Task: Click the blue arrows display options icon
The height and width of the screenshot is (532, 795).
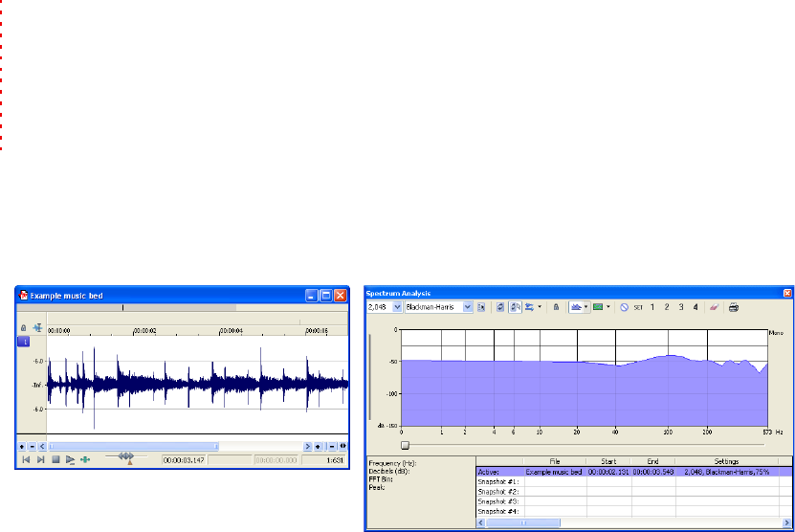Action: 529,307
